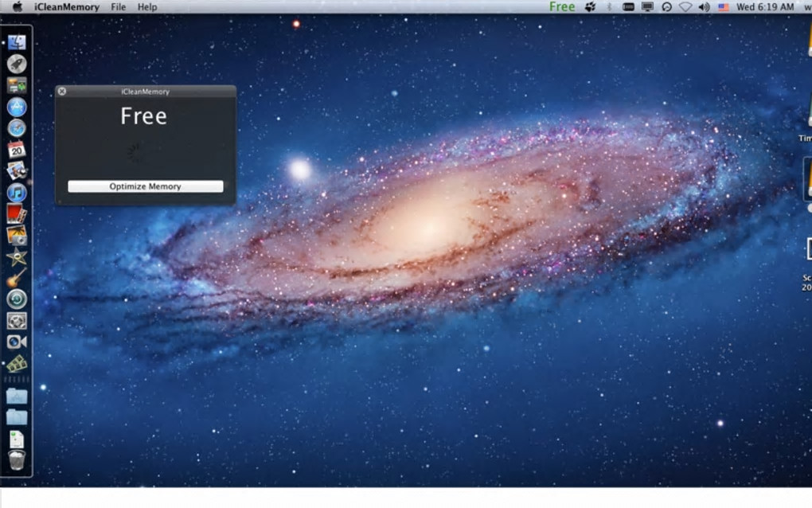Open the lower folder stack in Dock
812x508 pixels.
click(17, 417)
